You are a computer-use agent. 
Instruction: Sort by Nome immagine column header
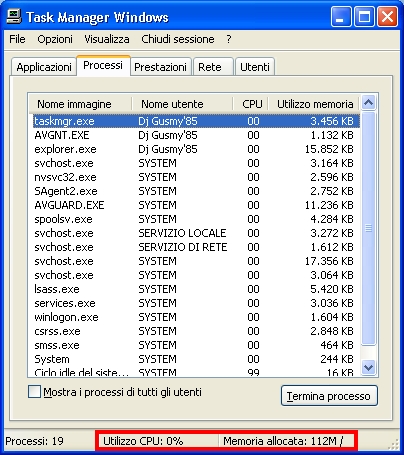tap(80, 104)
